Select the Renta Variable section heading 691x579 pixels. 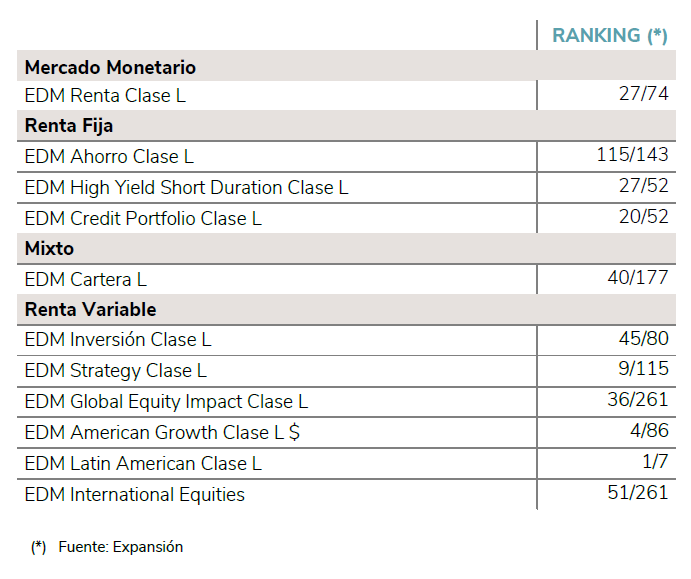coord(90,309)
